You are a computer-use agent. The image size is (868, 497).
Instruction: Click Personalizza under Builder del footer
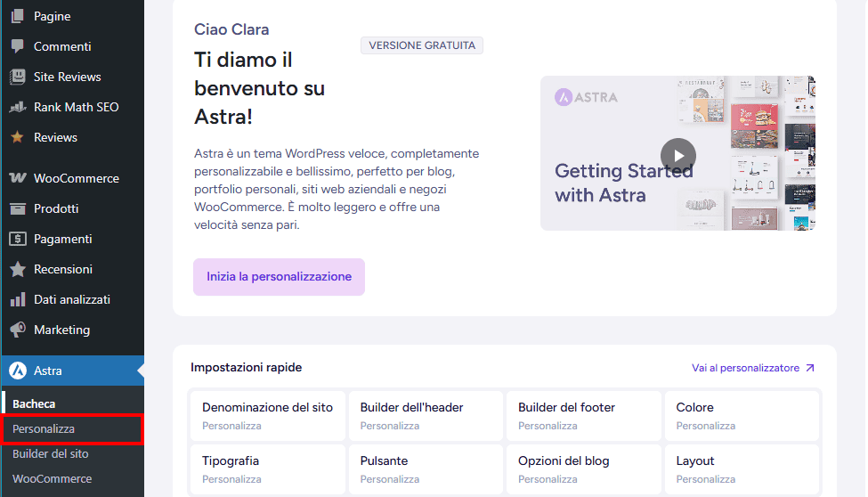pyautogui.click(x=548, y=426)
